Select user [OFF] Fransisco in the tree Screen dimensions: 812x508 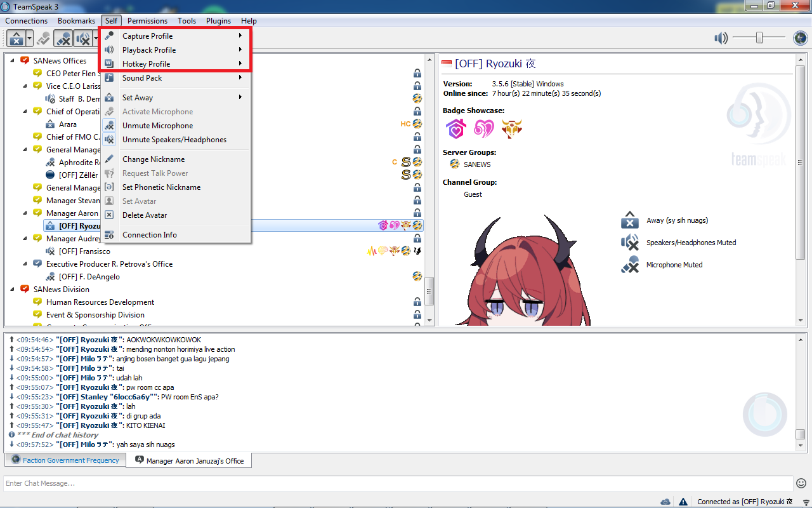pos(84,251)
